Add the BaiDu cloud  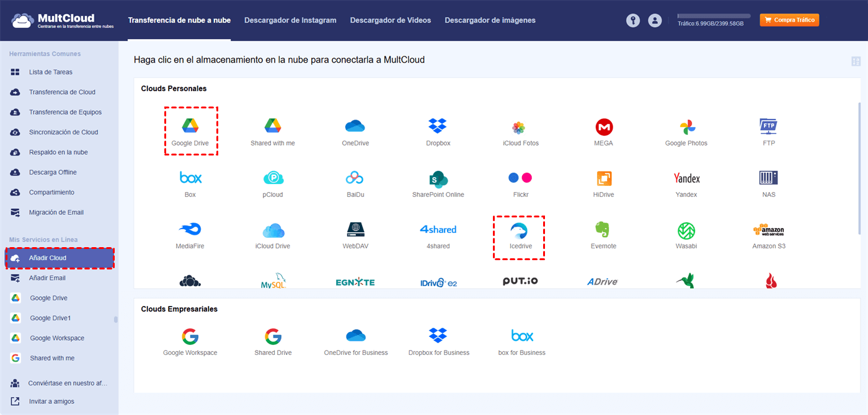(355, 178)
